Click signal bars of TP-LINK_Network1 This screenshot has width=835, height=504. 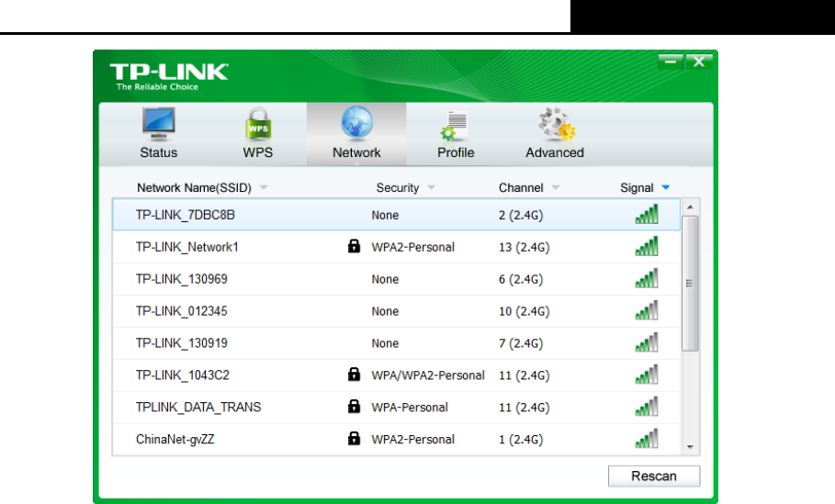(x=647, y=246)
